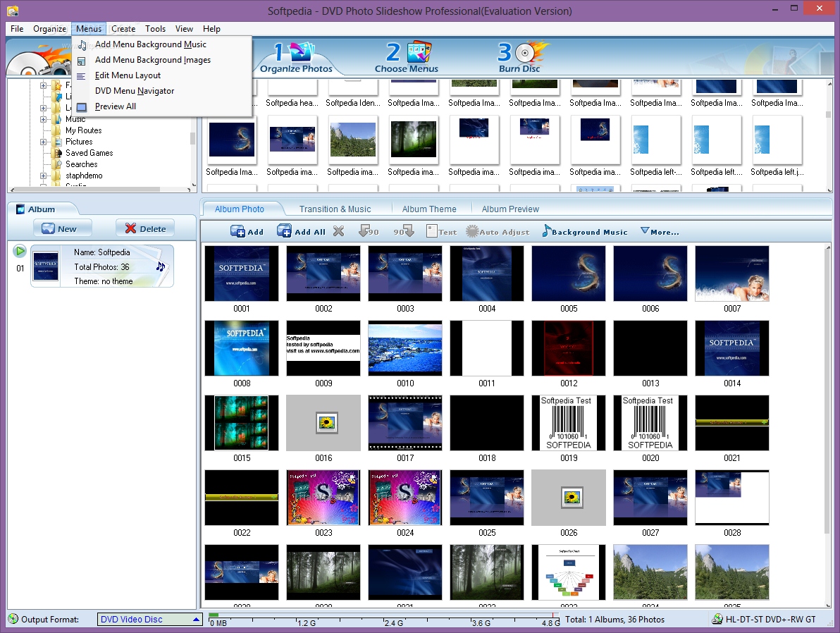Open the Burn Disc step
This screenshot has height=633, width=840.
pyautogui.click(x=520, y=58)
